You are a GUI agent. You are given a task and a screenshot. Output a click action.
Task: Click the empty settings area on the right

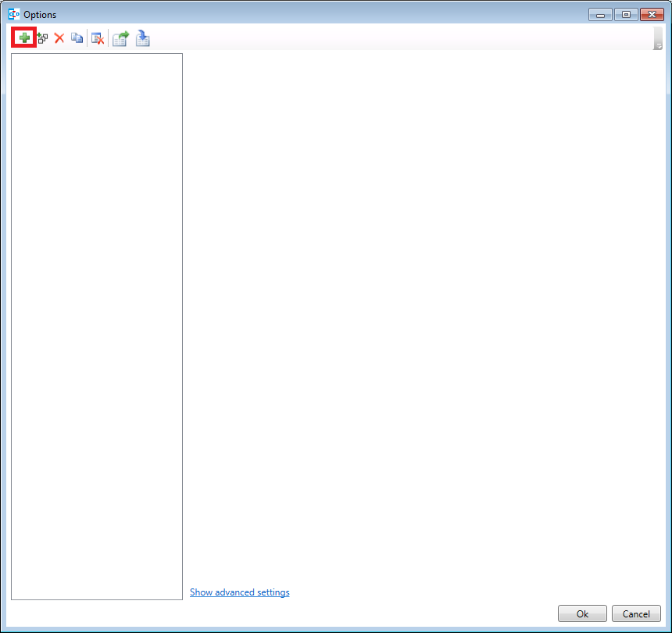(422, 313)
